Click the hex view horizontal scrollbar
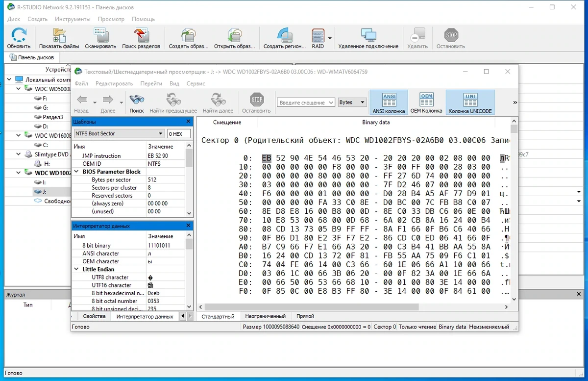Viewport: 588px width, 381px height. [x=353, y=307]
